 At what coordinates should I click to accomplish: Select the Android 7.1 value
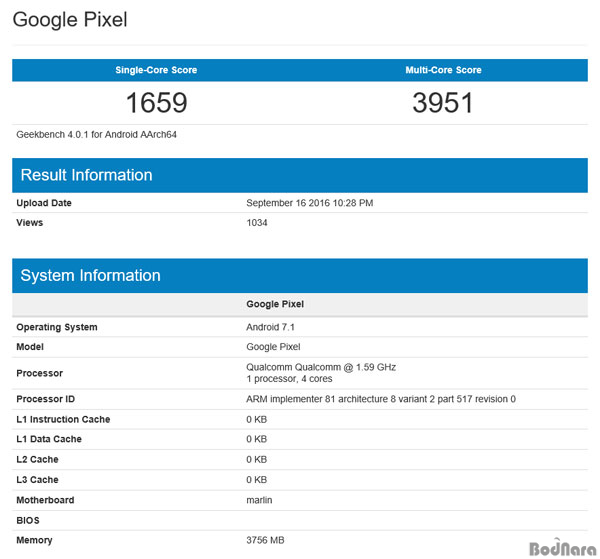(x=271, y=327)
